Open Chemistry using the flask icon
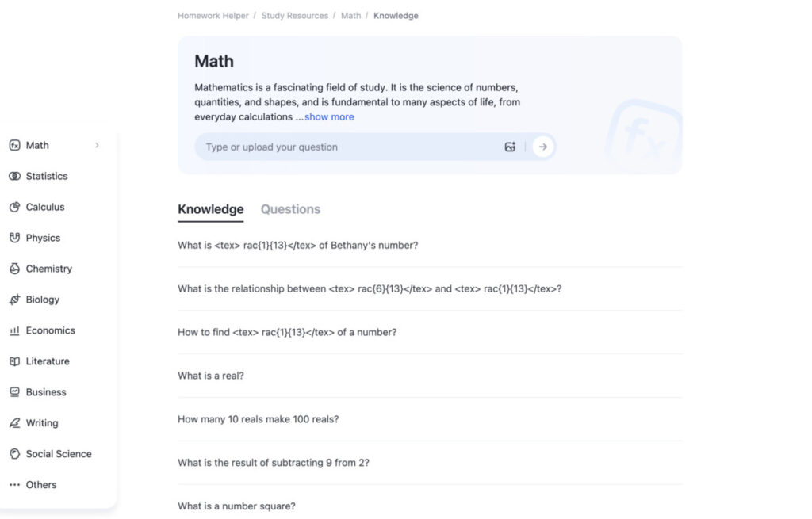This screenshot has width=812, height=519. tap(14, 269)
